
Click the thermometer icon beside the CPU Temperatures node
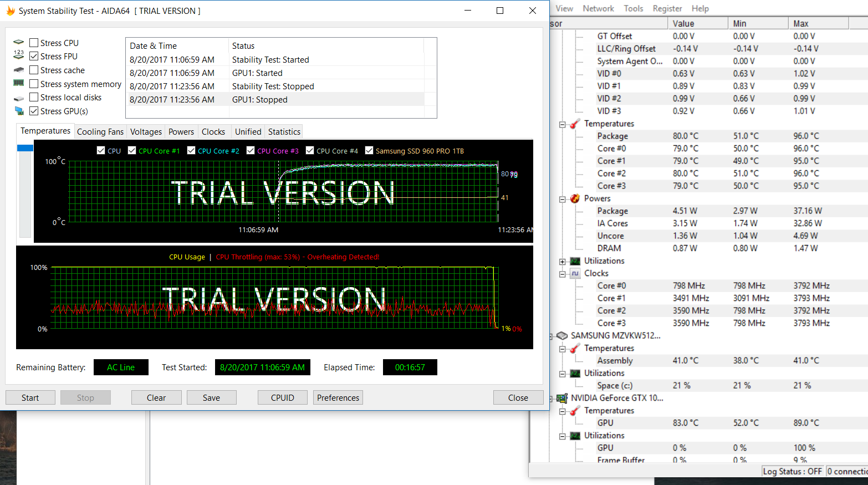[575, 124]
